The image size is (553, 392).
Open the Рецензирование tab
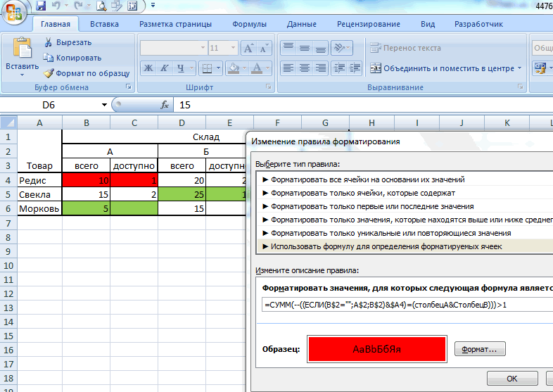tap(369, 24)
